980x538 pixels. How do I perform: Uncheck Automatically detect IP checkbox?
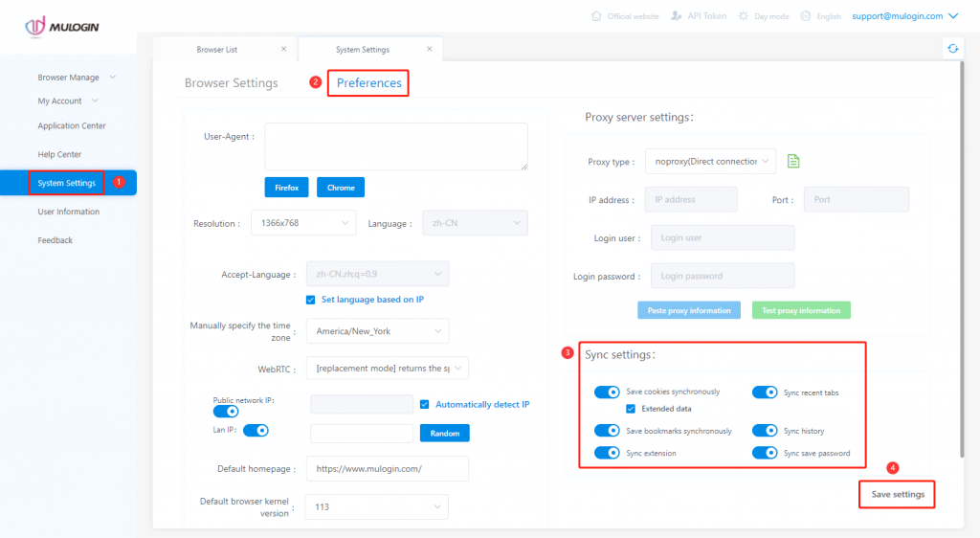pos(424,404)
